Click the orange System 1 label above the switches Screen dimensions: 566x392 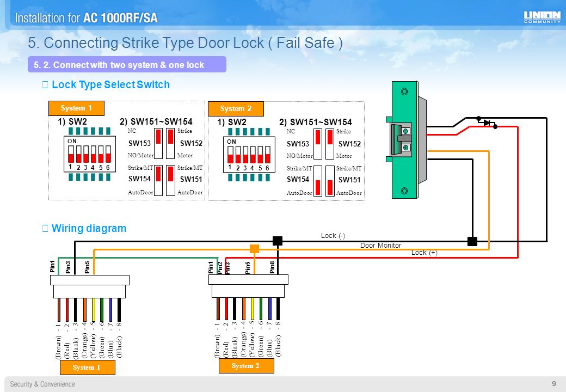pos(76,108)
